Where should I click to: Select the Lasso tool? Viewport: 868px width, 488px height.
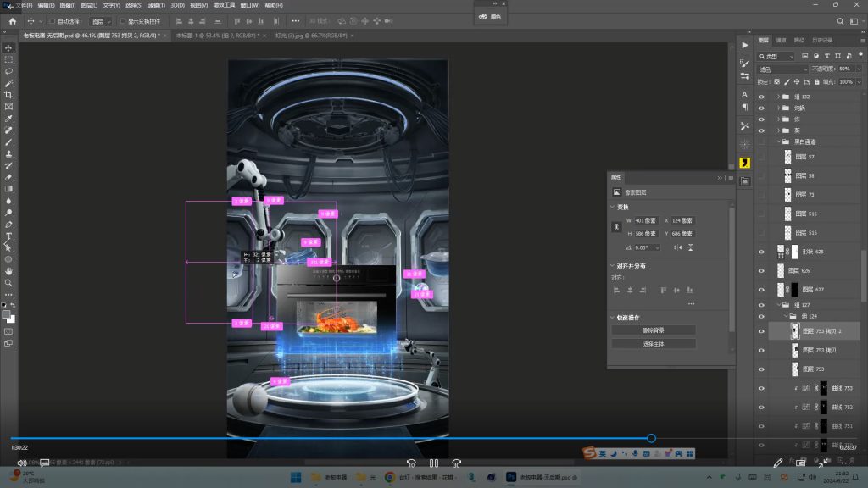pos(8,72)
